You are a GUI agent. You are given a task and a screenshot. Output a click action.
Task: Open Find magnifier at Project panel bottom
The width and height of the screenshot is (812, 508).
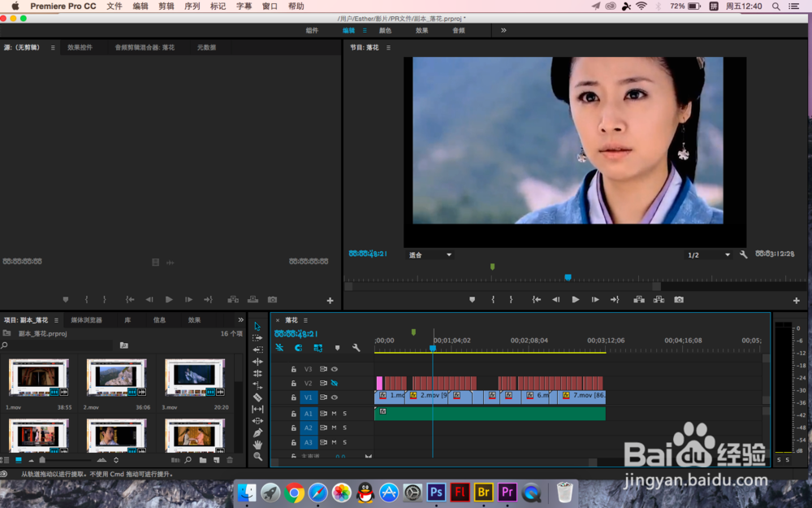pyautogui.click(x=188, y=460)
